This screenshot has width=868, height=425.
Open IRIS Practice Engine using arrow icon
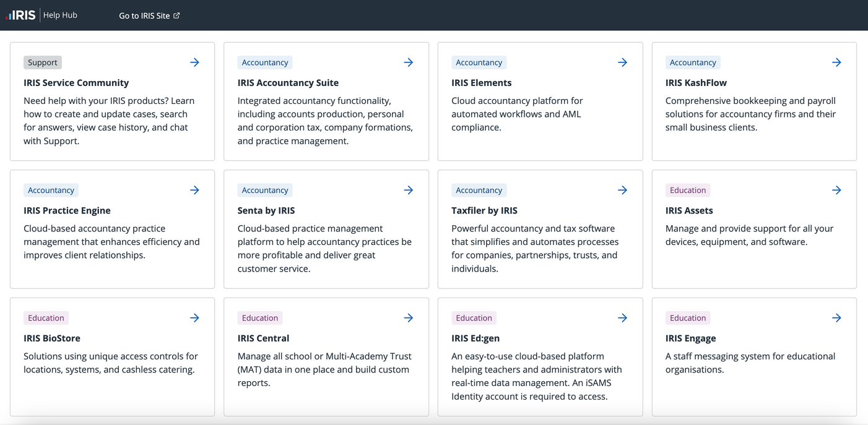(194, 191)
